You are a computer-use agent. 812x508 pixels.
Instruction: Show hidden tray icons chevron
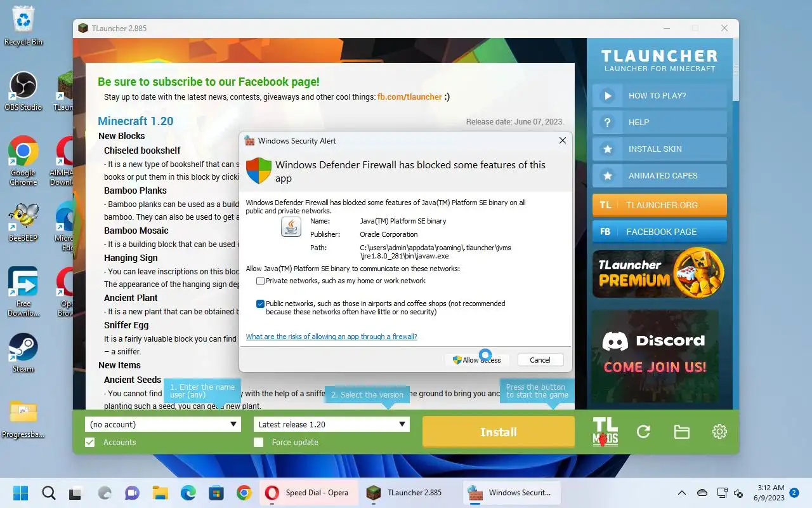[682, 493]
